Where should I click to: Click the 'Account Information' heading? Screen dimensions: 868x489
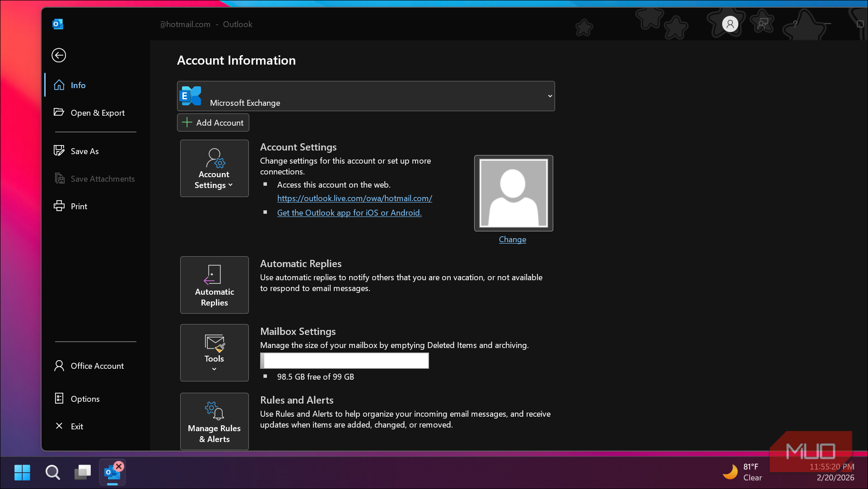[236, 60]
